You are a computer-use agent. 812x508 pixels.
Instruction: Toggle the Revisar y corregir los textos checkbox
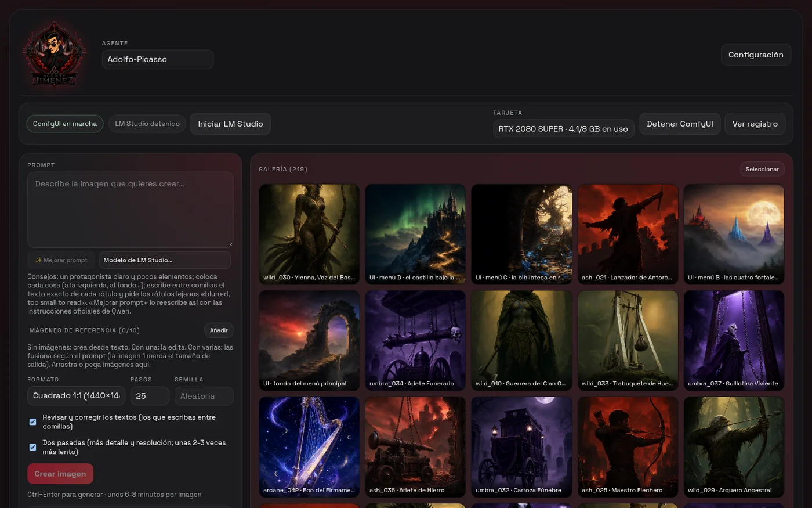coord(33,422)
